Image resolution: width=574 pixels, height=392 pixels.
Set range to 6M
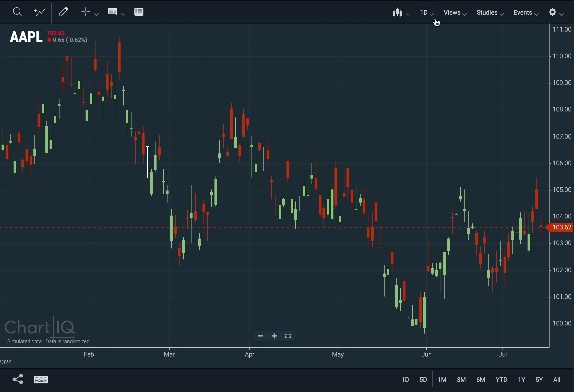481,380
